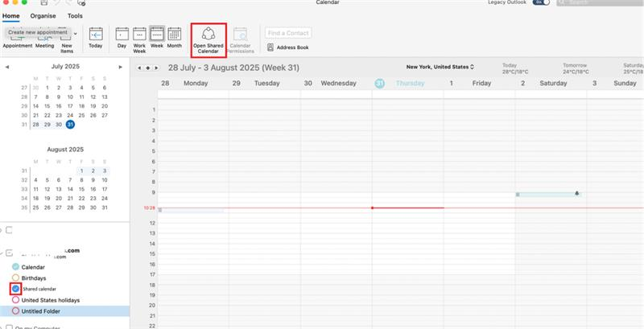This screenshot has height=329, width=644.
Task: Click the New Items icon
Action: 67,37
